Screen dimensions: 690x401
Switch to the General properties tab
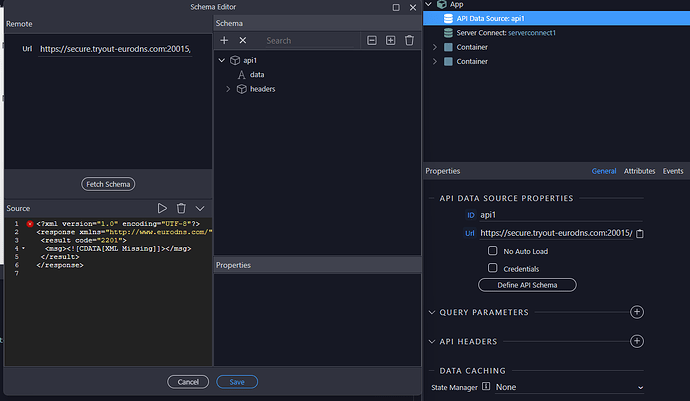[604, 171]
